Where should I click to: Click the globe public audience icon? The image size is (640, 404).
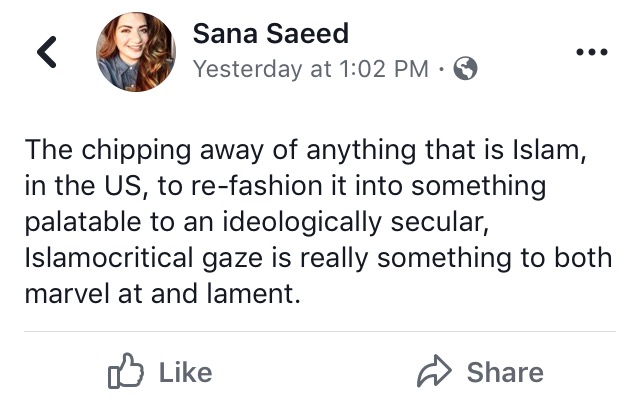click(465, 69)
